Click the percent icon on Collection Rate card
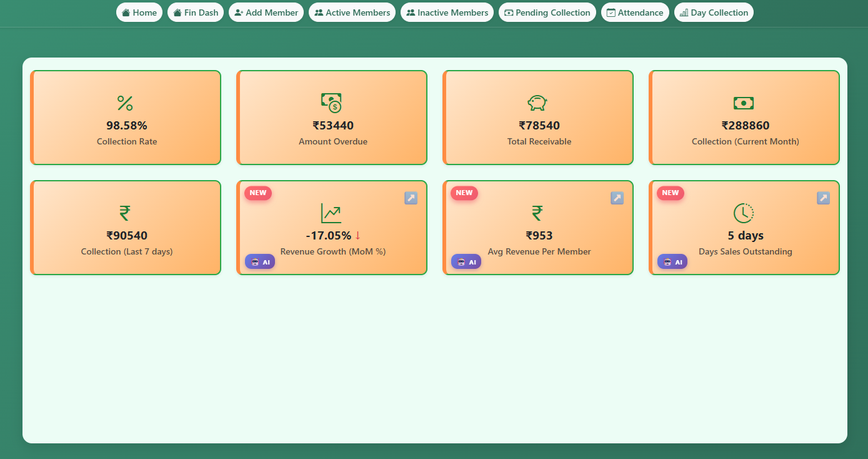 pyautogui.click(x=124, y=103)
